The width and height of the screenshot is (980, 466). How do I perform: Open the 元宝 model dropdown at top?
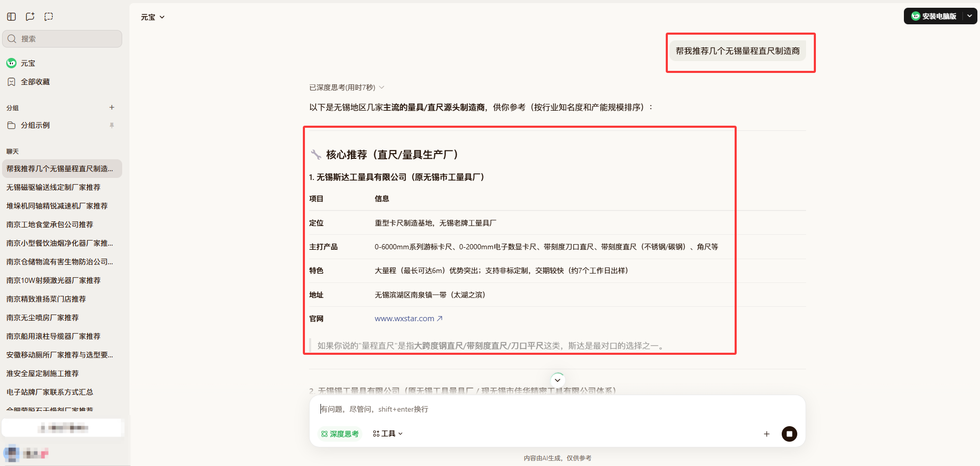(x=153, y=17)
